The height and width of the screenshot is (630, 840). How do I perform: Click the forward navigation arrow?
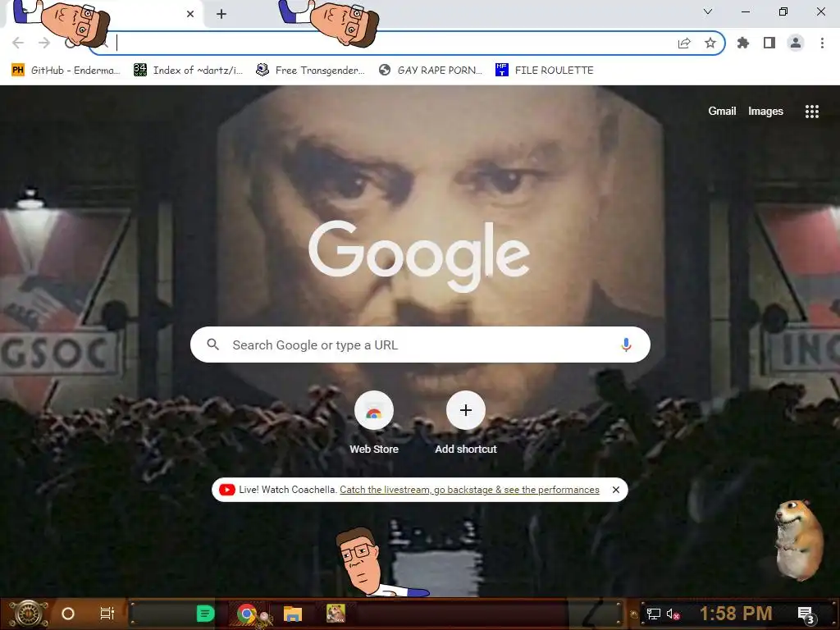(x=44, y=43)
